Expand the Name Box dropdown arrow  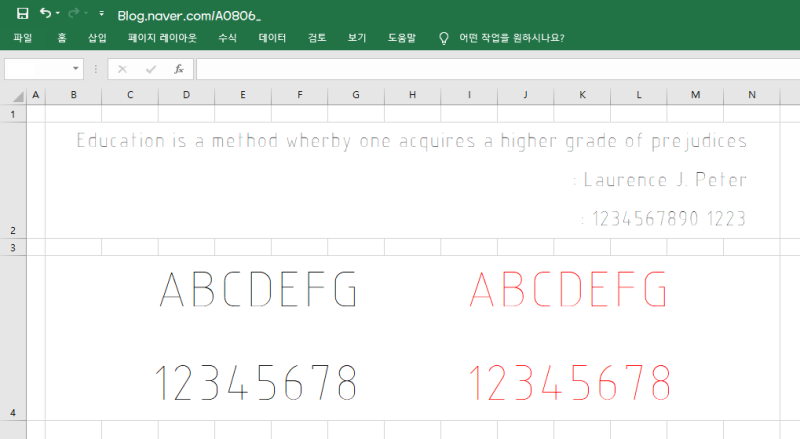[x=76, y=69]
